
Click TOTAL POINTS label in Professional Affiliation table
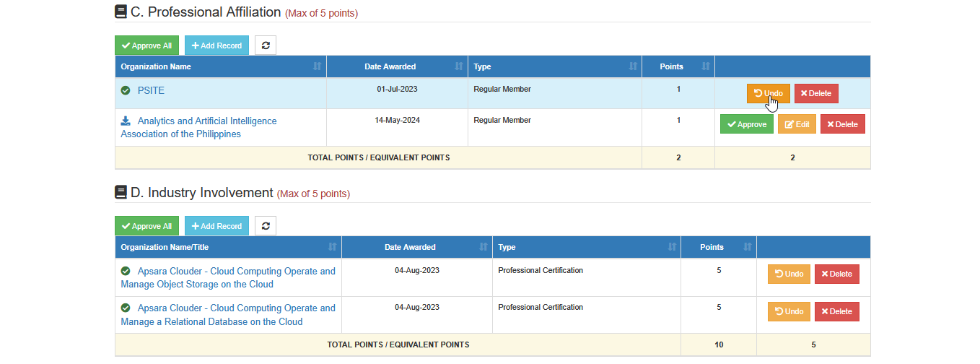[379, 157]
